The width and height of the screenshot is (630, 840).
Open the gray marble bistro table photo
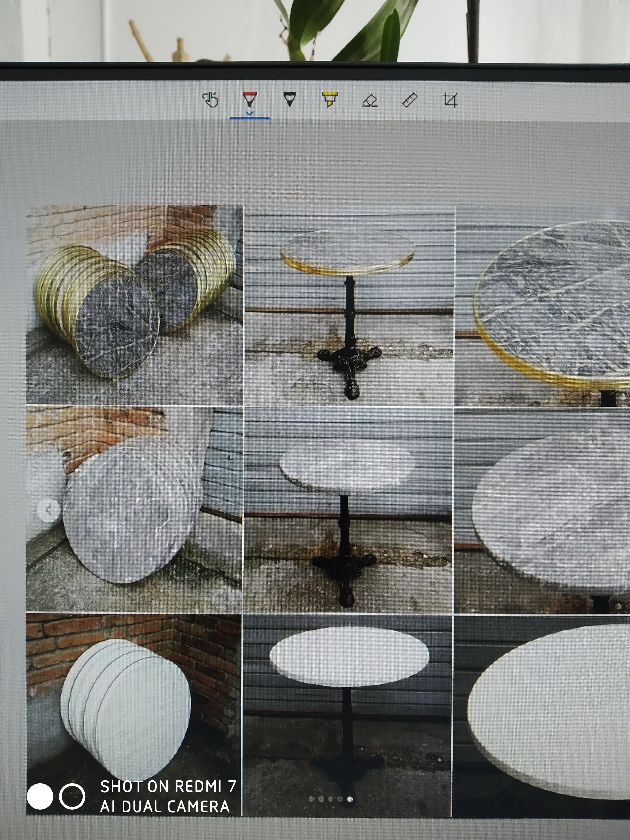pyautogui.click(x=348, y=509)
